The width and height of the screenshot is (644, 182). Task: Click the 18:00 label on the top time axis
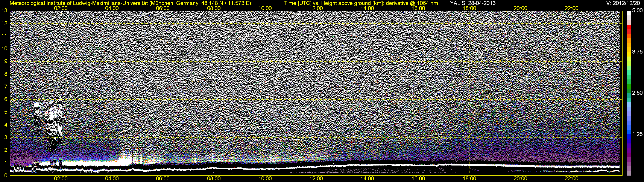click(469, 8)
